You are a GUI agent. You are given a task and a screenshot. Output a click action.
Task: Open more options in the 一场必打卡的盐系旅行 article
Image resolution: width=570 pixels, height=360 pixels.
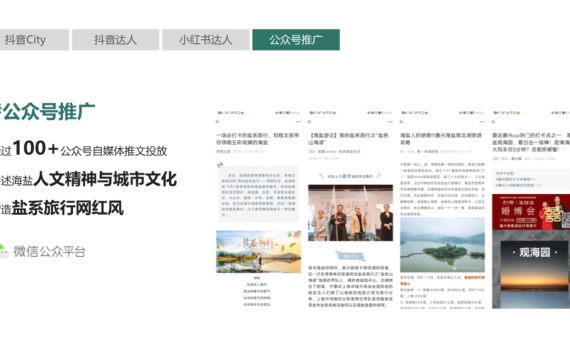(298, 122)
